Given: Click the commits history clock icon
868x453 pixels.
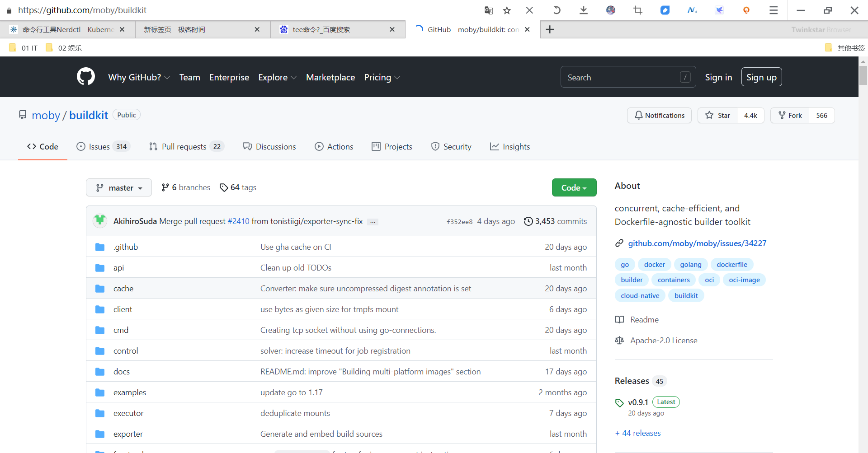Looking at the screenshot, I should pyautogui.click(x=528, y=221).
